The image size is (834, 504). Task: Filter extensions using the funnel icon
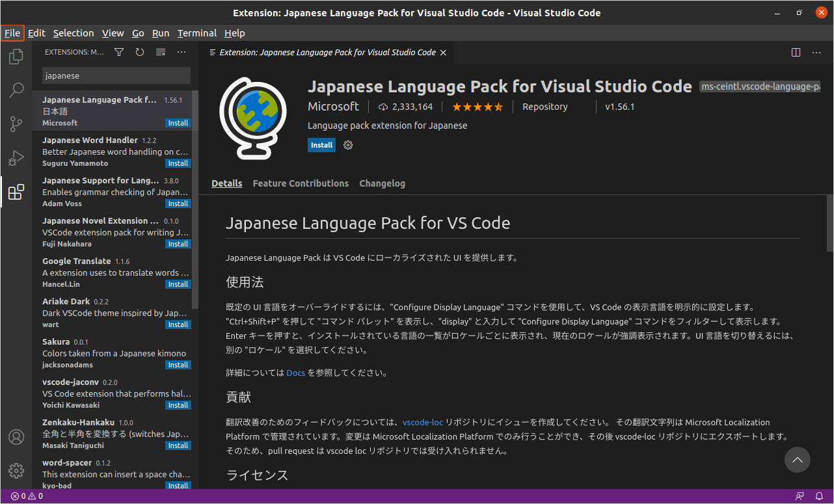coord(119,52)
